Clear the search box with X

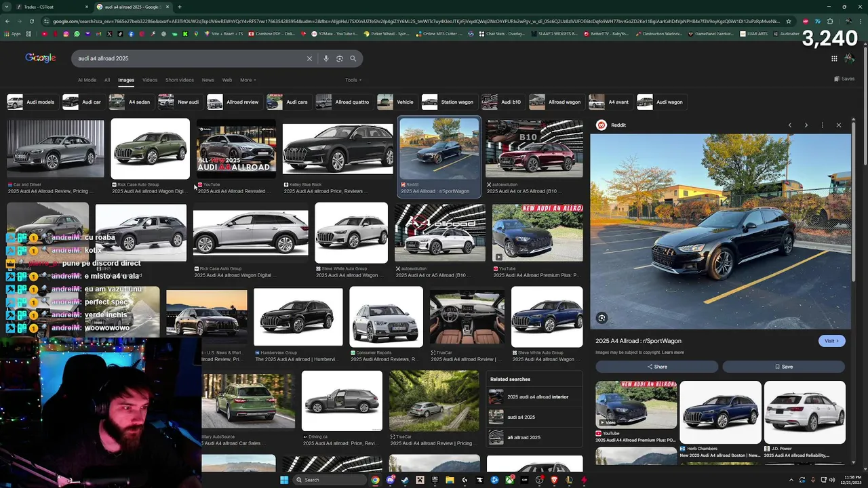(309, 58)
